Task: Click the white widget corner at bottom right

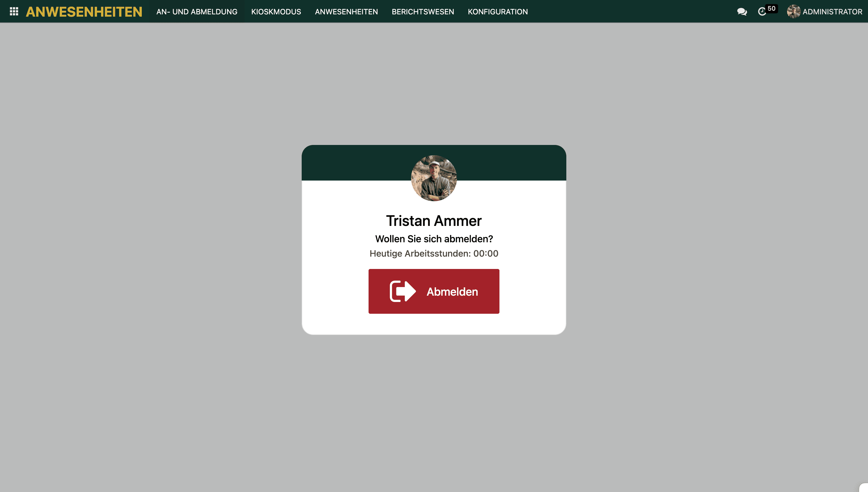Action: point(864,488)
